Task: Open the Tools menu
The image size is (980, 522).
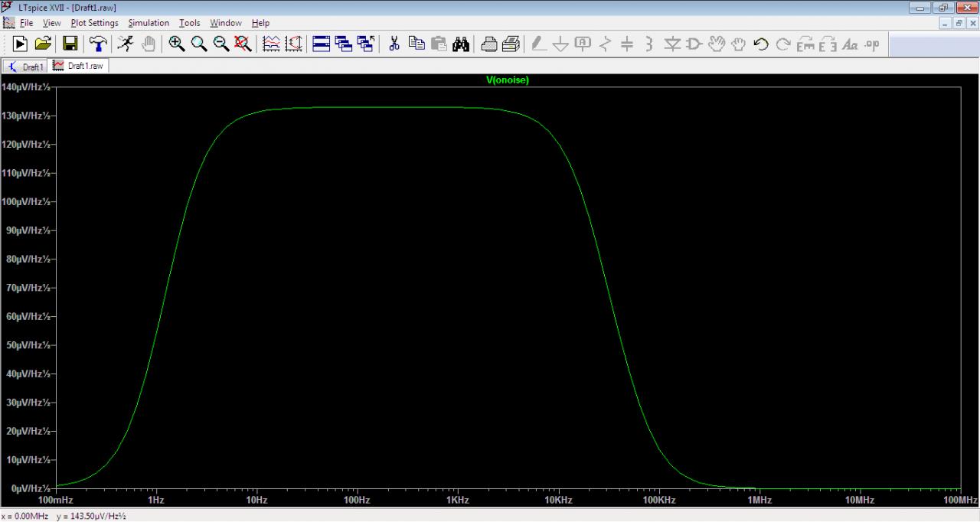Action: click(189, 23)
